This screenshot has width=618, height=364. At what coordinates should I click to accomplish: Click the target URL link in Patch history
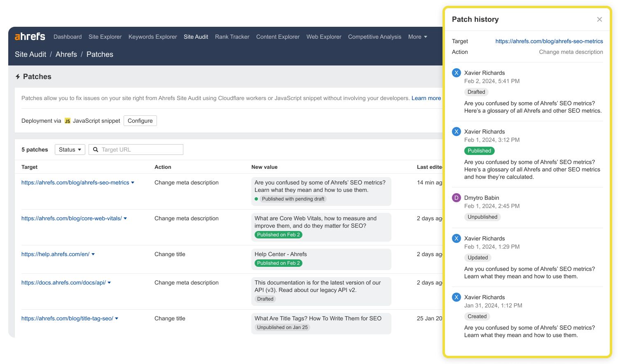point(549,41)
